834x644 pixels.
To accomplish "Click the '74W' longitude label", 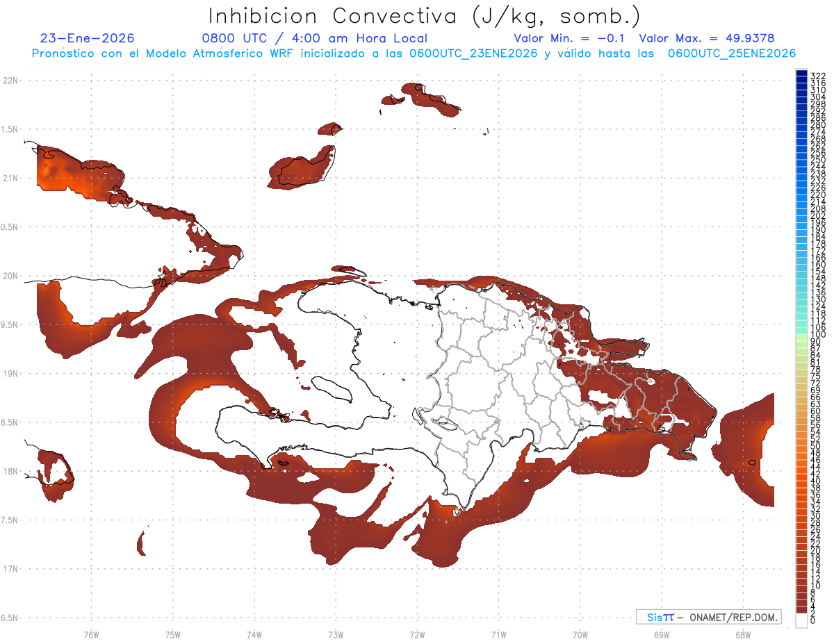I will click(x=254, y=634).
